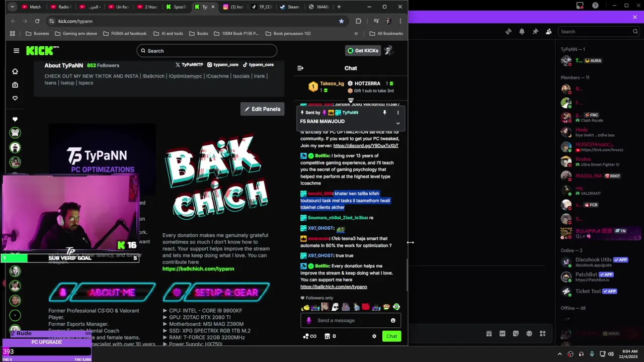Click the BA9 CHICH panel image

point(216,176)
